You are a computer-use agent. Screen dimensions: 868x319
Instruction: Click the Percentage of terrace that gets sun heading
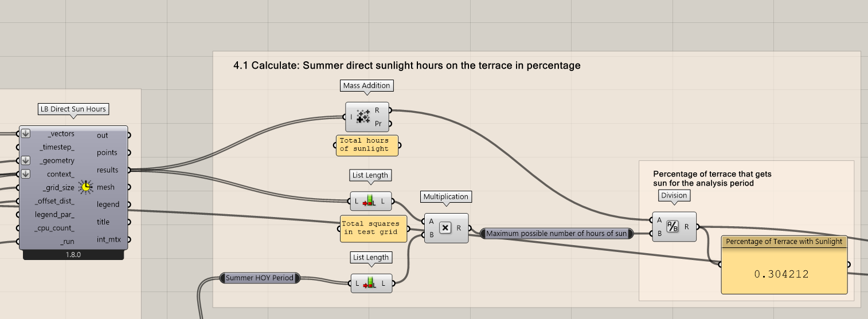713,179
